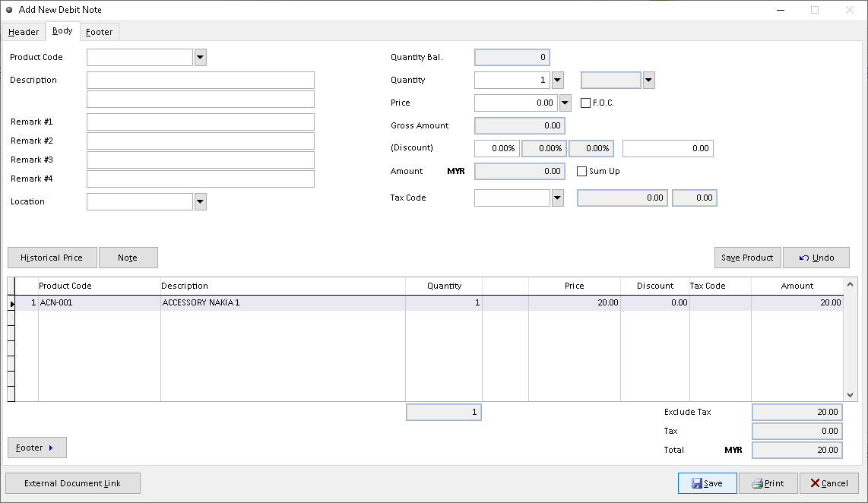Click the window icon next to the title
Screen dimensions: 868x503
[9, 10]
